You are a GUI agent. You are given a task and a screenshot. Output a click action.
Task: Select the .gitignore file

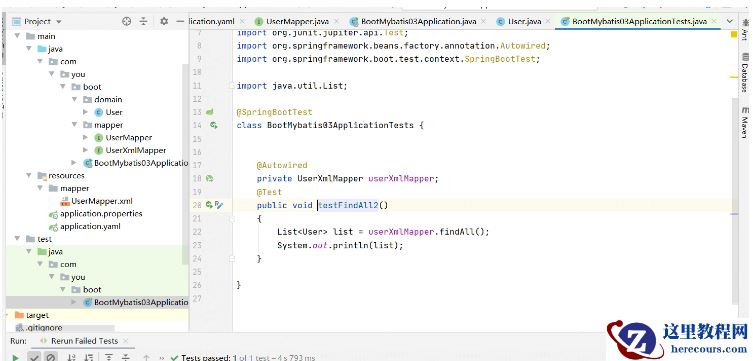click(x=39, y=328)
